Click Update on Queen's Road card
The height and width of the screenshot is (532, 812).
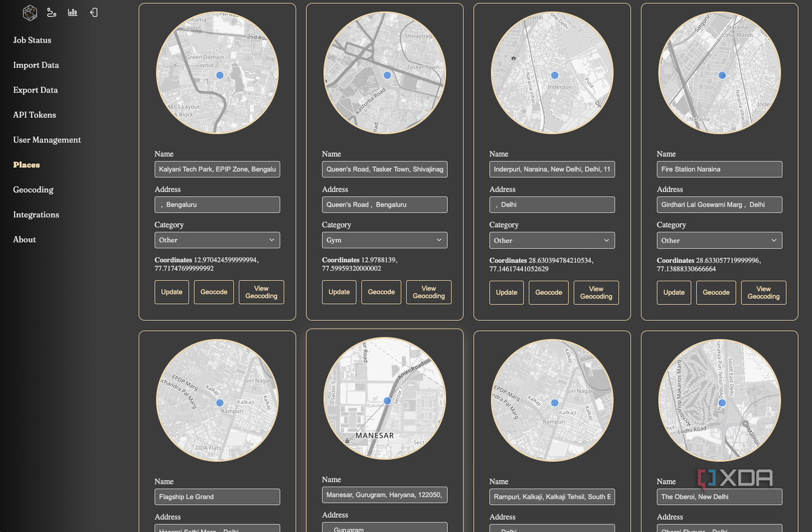pyautogui.click(x=340, y=292)
